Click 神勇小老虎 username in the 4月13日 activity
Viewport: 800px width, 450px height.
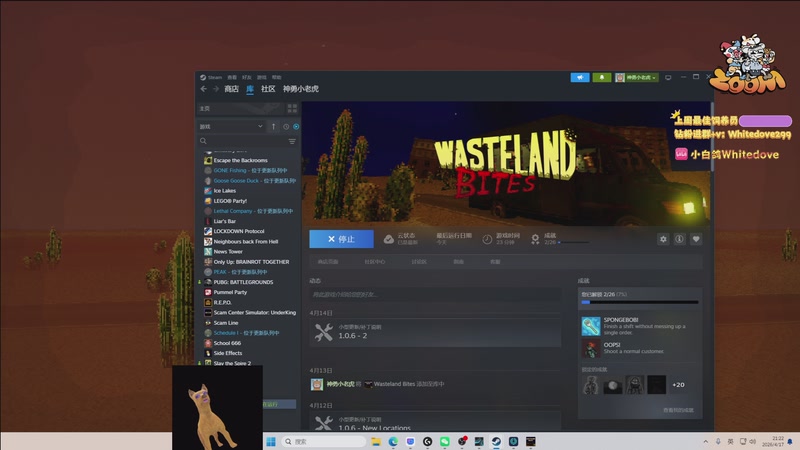tap(340, 384)
